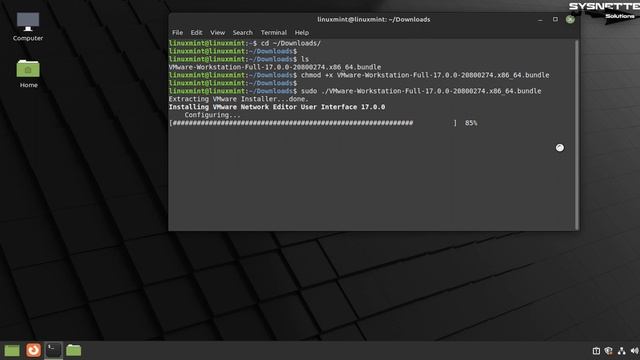Click the 'cd ~/Downloads/' command line
Screen dimensions: 640x360
pos(245,43)
